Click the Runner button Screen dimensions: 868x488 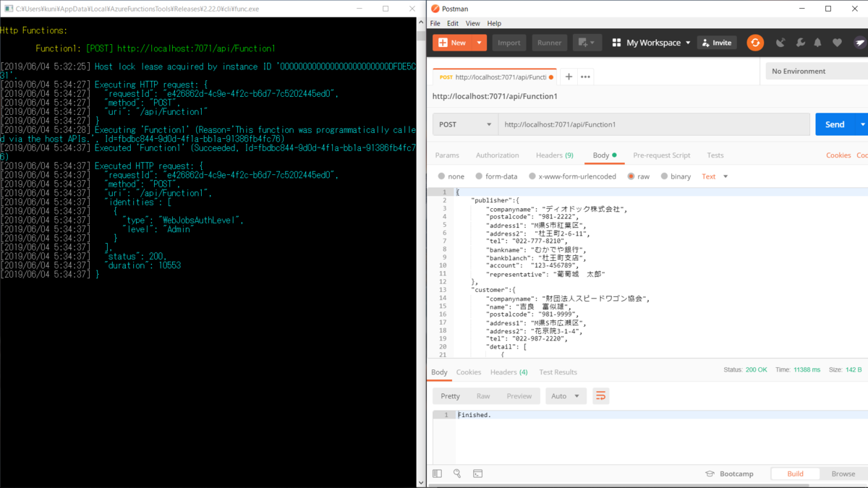(x=550, y=43)
